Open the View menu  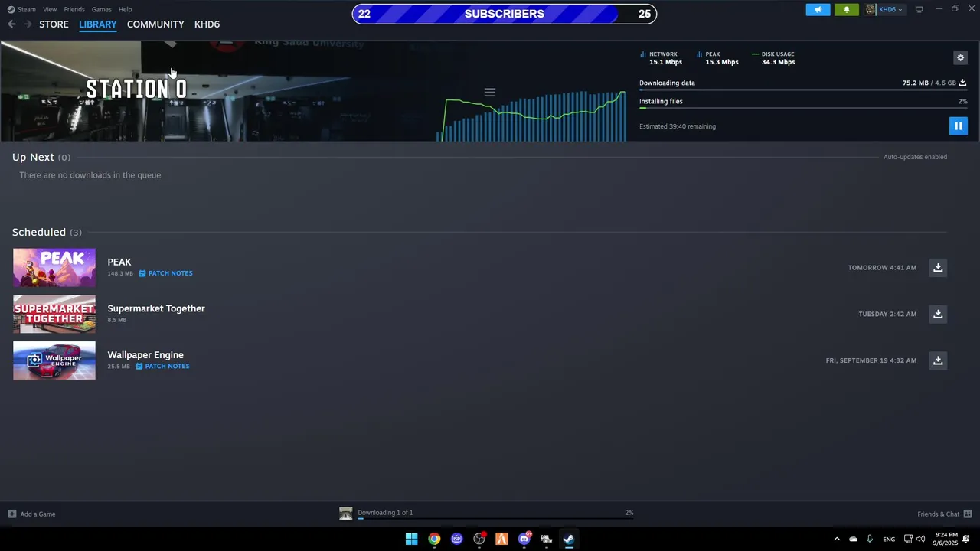coord(50,9)
